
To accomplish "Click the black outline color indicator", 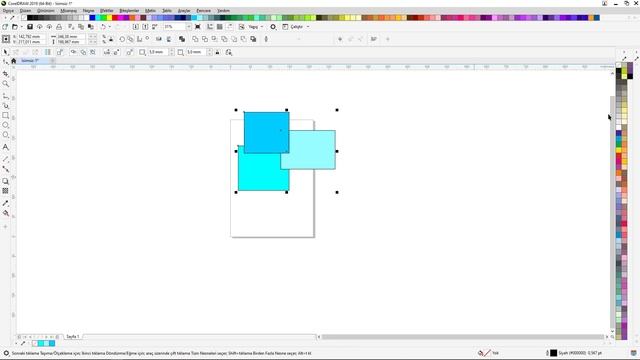I will click(x=554, y=353).
